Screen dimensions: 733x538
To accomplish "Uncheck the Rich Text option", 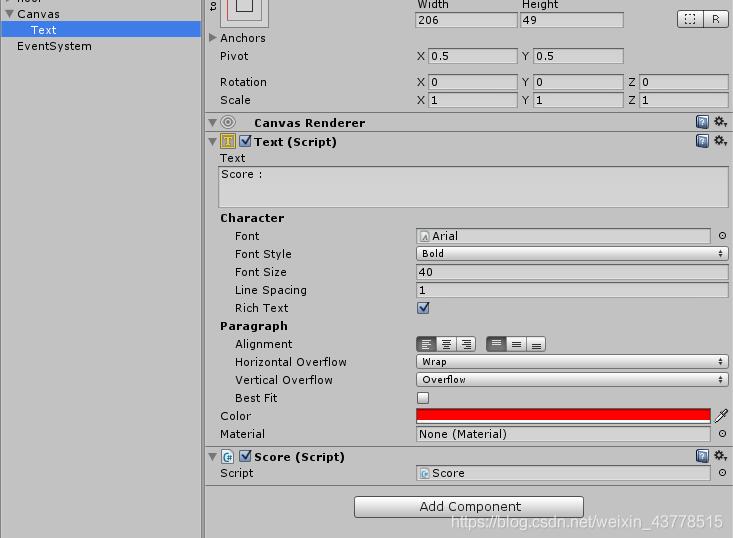I will tap(423, 308).
